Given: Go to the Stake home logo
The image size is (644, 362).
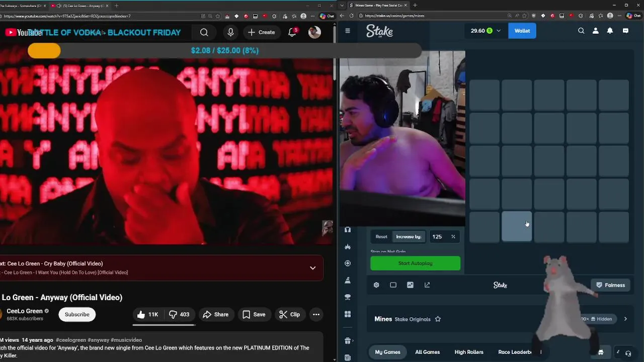Looking at the screenshot, I should [x=379, y=31].
